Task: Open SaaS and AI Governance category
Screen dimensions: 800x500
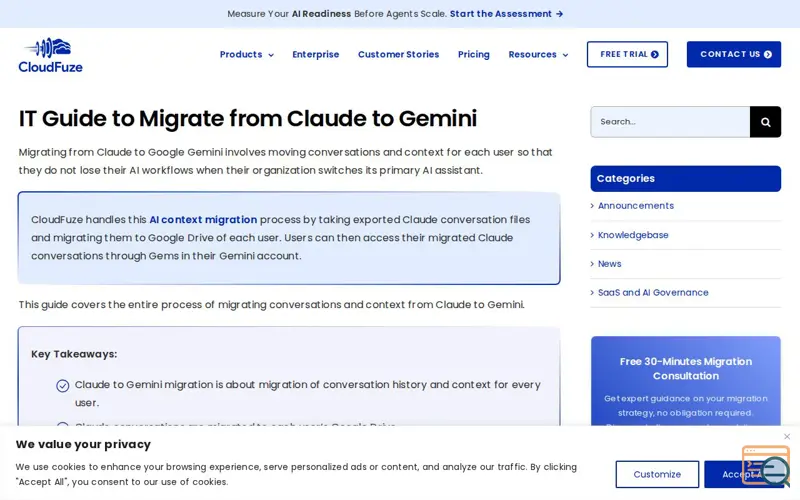Action: (x=653, y=292)
